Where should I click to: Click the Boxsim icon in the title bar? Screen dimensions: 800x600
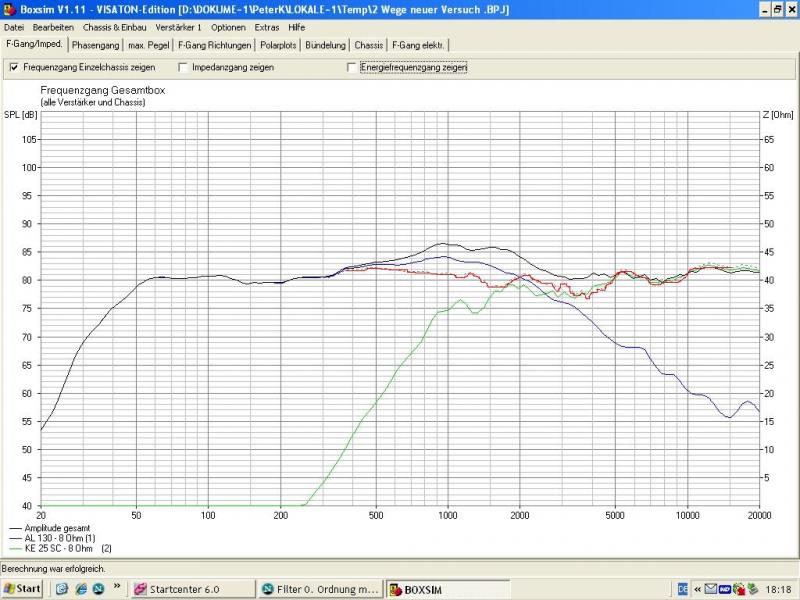point(9,8)
